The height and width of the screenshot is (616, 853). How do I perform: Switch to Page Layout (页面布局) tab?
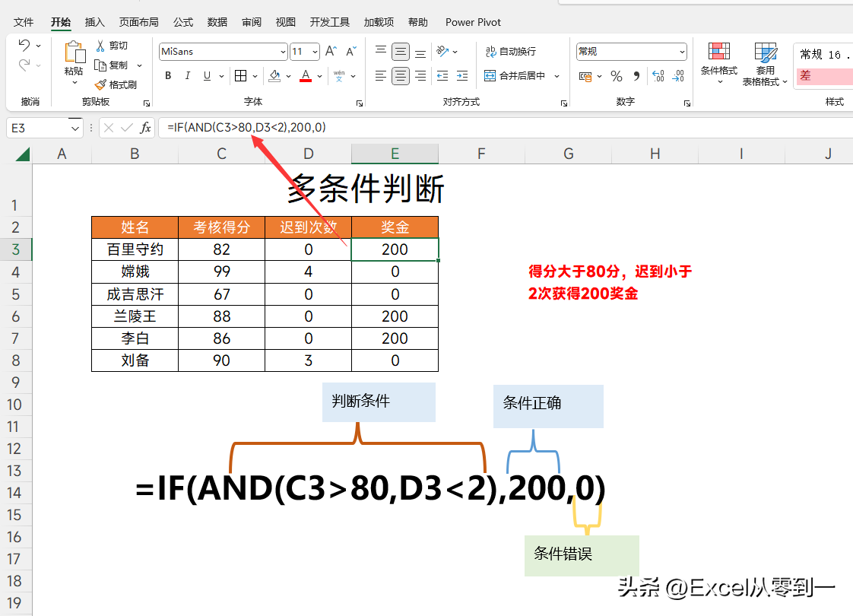tap(138, 22)
